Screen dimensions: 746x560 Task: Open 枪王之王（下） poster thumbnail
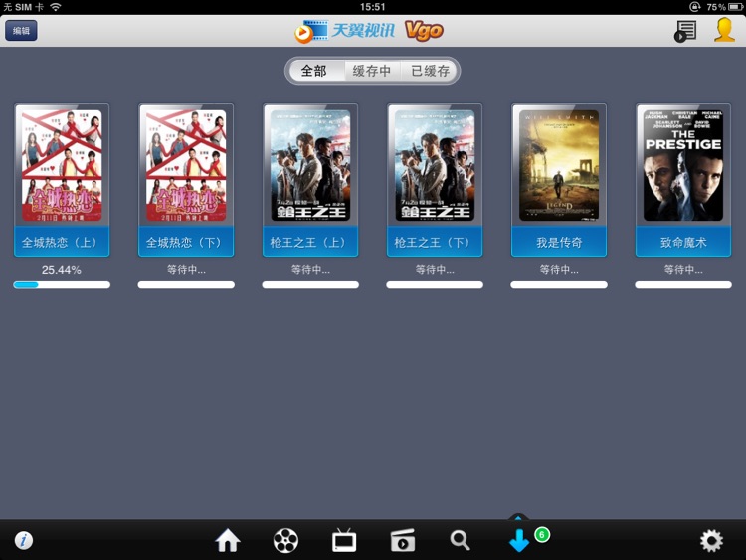coord(435,165)
